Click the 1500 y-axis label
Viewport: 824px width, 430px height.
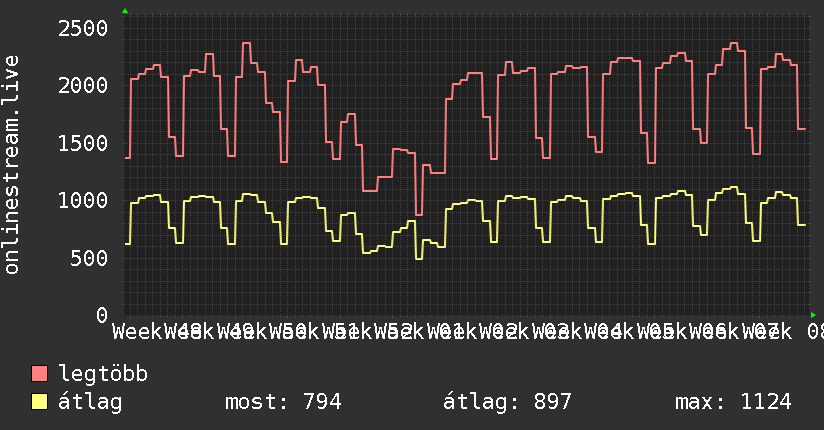click(83, 143)
